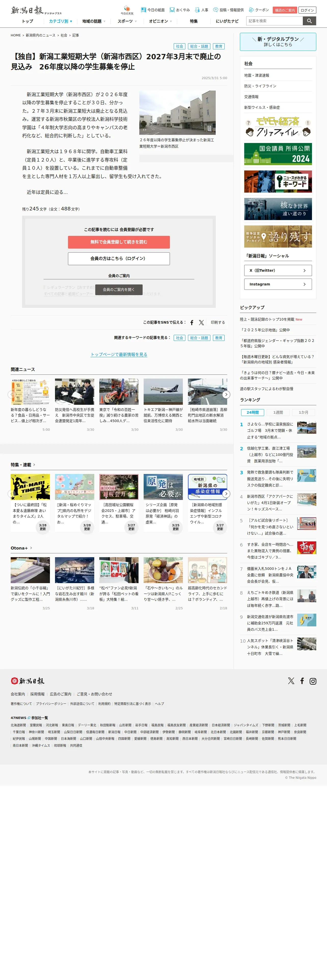This screenshot has width=327, height=980.
Task: Open Otona+ section heading chevron
Action: (31, 548)
